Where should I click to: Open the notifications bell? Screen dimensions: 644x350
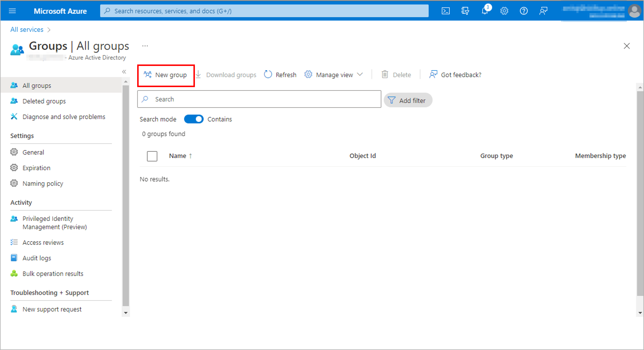(x=485, y=11)
